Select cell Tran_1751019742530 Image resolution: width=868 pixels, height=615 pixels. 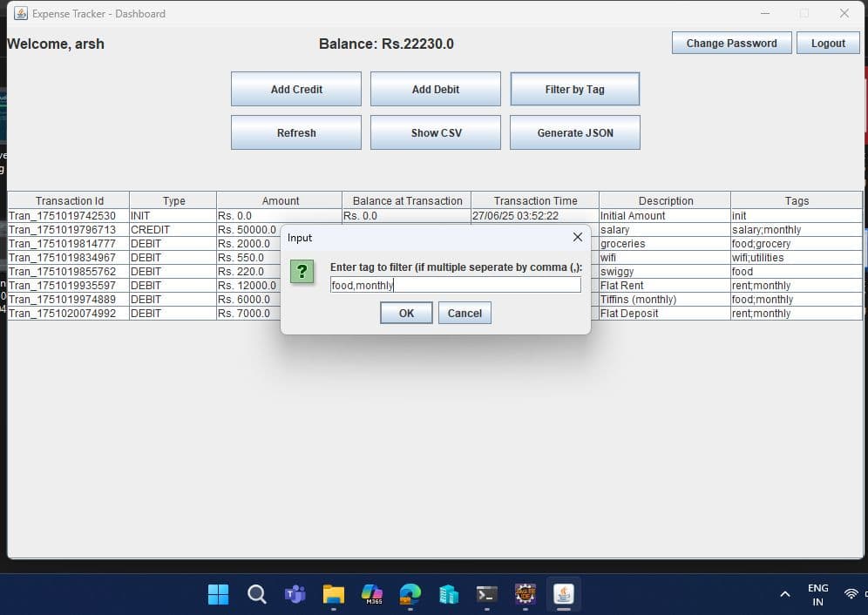click(x=69, y=215)
